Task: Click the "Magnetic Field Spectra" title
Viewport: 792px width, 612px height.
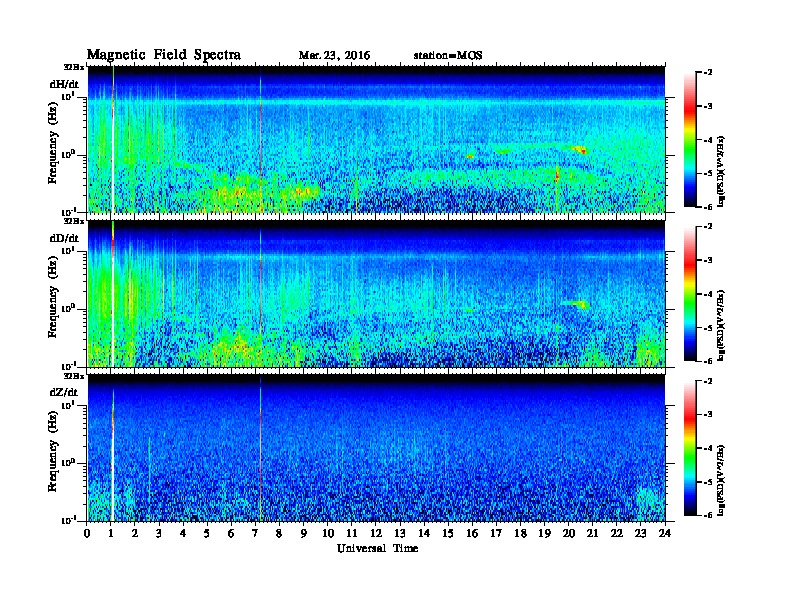Action: click(x=164, y=55)
